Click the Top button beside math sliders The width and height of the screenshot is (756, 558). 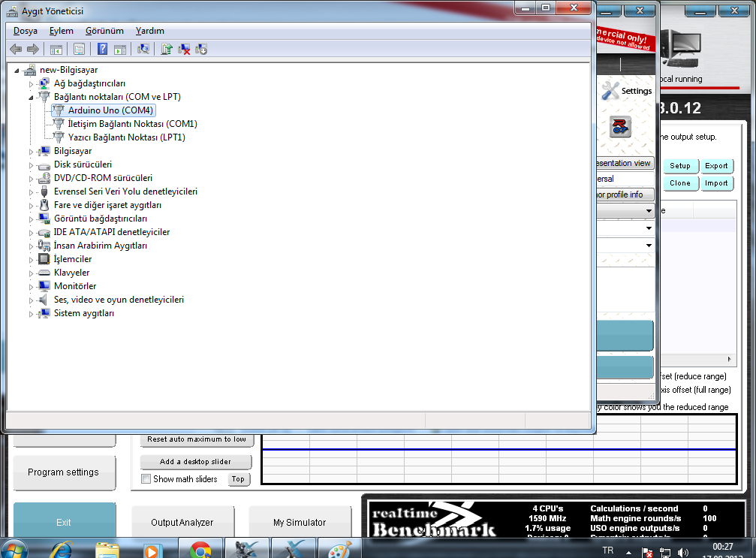point(238,479)
